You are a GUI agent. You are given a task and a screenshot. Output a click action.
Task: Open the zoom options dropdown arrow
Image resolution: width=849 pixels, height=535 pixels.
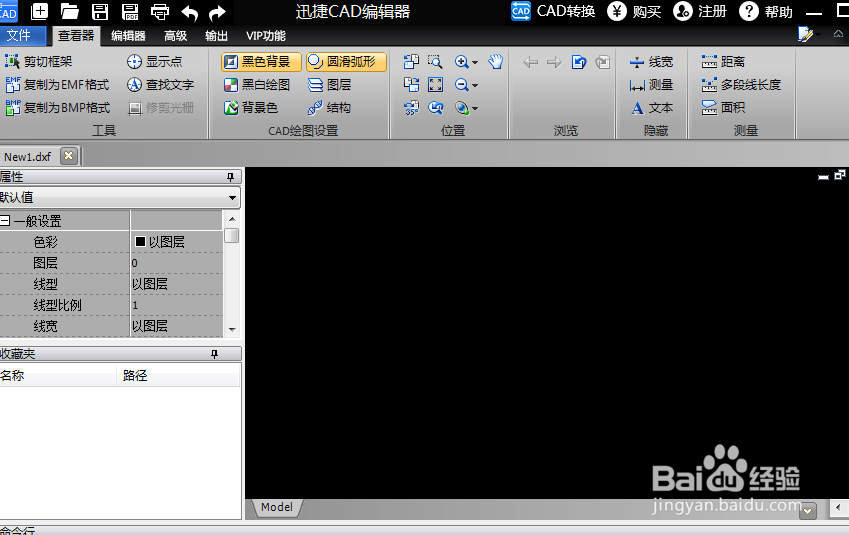click(x=475, y=109)
